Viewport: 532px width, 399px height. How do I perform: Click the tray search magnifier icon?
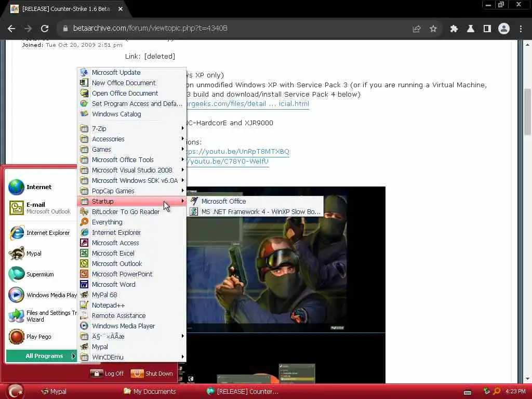pos(497,391)
